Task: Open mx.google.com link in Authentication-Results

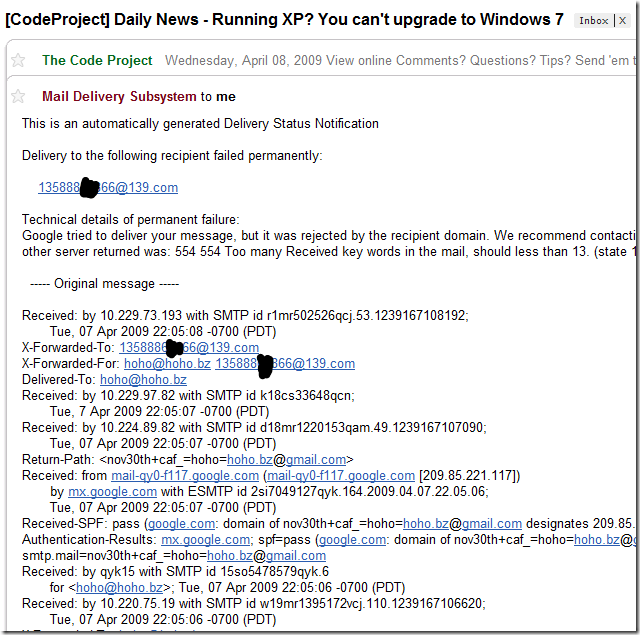Action: [x=206, y=539]
